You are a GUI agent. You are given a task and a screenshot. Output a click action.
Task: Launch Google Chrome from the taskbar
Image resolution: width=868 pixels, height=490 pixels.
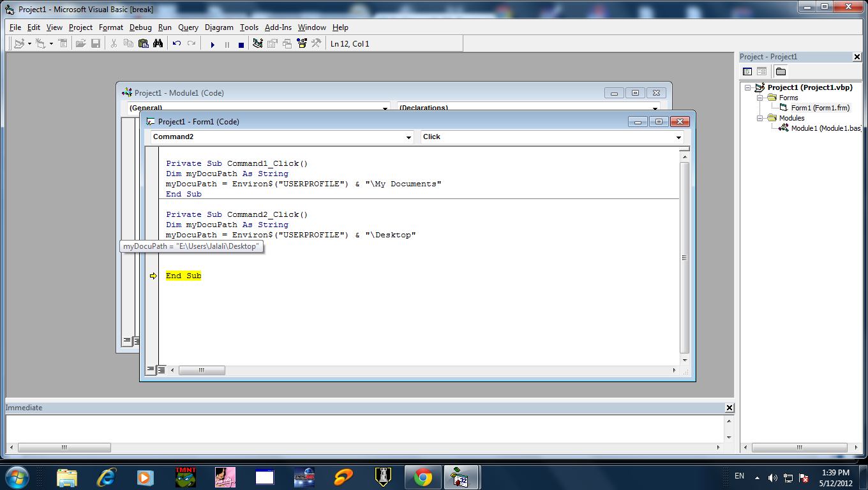422,477
